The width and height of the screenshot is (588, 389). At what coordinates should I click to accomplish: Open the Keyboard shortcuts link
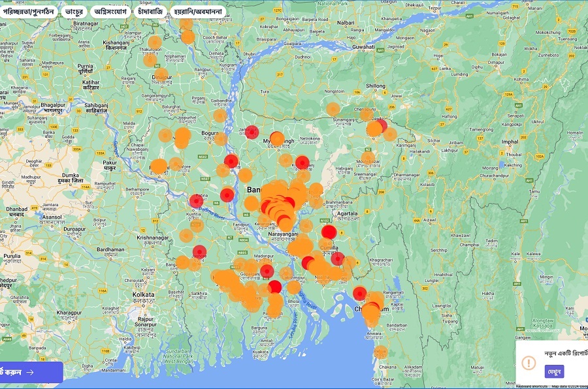(532, 386)
